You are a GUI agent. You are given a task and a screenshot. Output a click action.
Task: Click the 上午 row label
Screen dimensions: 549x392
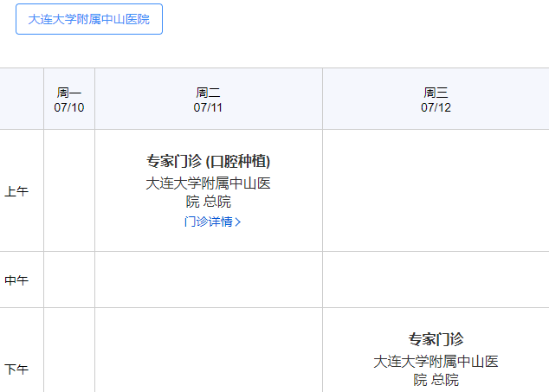[16, 191]
